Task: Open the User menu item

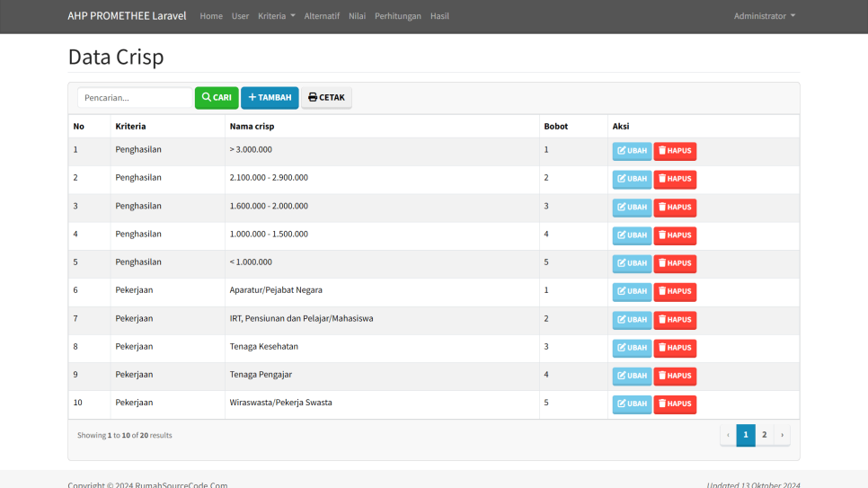Action: point(240,16)
